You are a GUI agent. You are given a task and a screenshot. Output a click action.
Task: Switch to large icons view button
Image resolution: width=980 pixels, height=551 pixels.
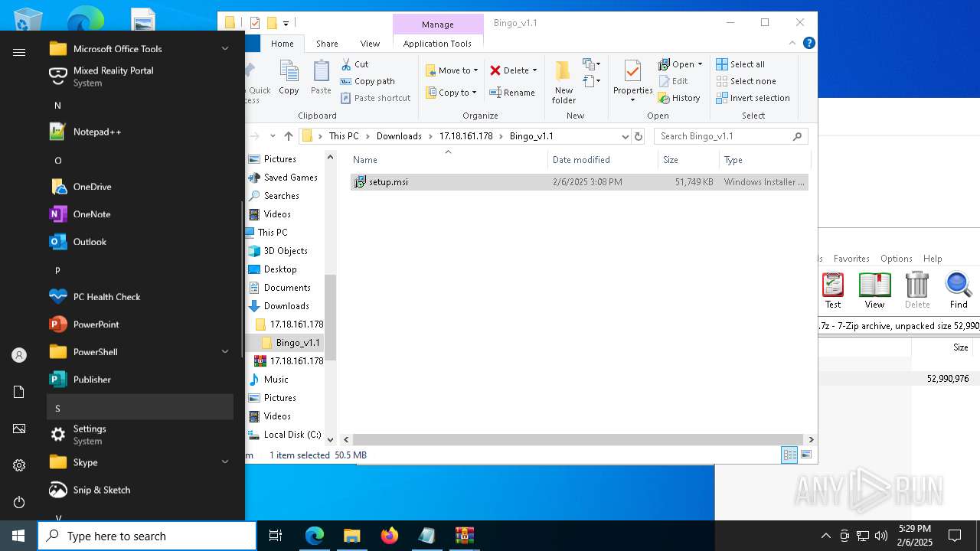(805, 455)
